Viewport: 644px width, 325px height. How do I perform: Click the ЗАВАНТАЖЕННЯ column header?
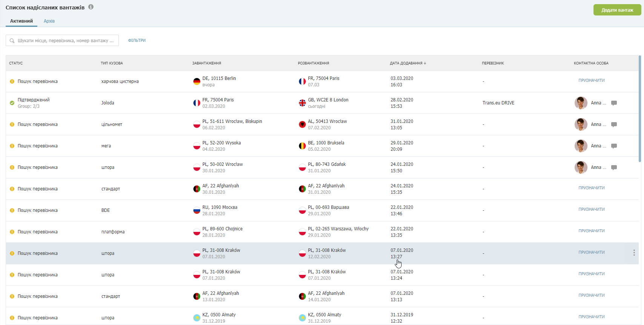207,63
